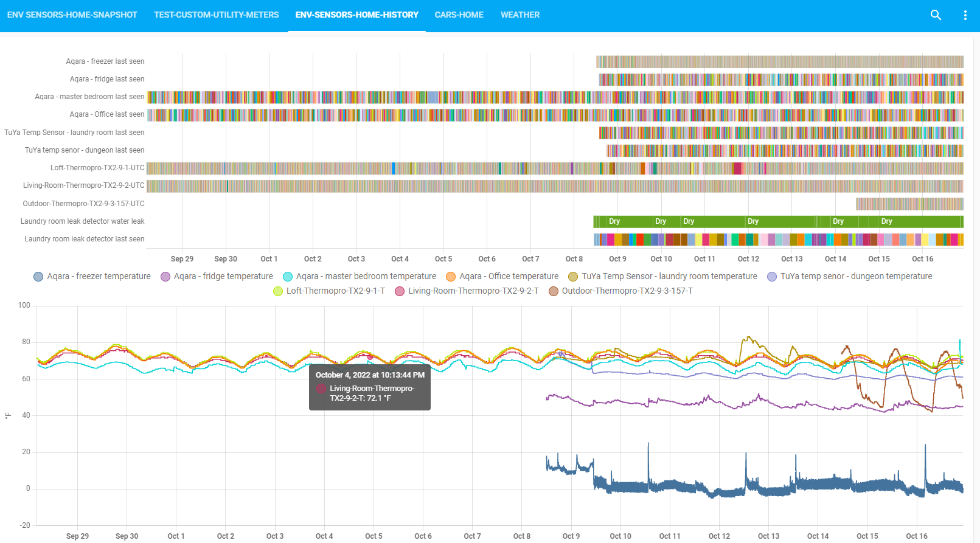Hide Outdoor-Thermopro-TX2-9-3-157-T series

tap(620, 291)
